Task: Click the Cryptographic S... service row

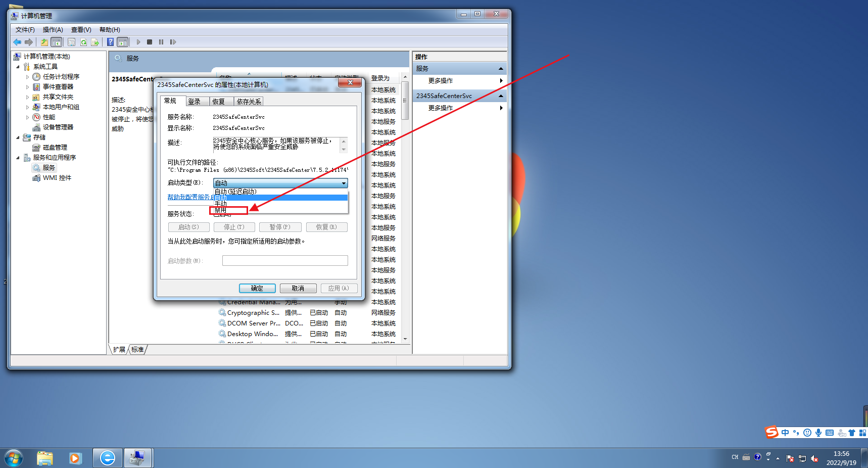Action: point(308,313)
